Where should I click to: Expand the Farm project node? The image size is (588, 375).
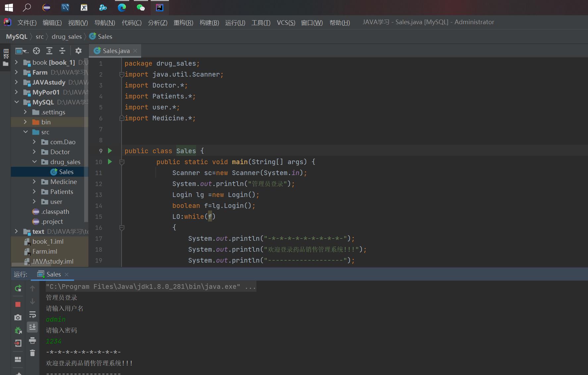coord(16,72)
